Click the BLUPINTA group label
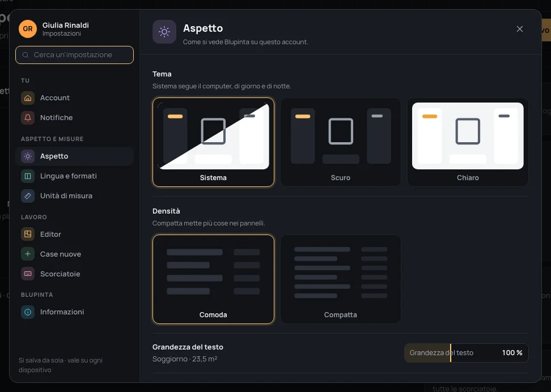 click(37, 295)
